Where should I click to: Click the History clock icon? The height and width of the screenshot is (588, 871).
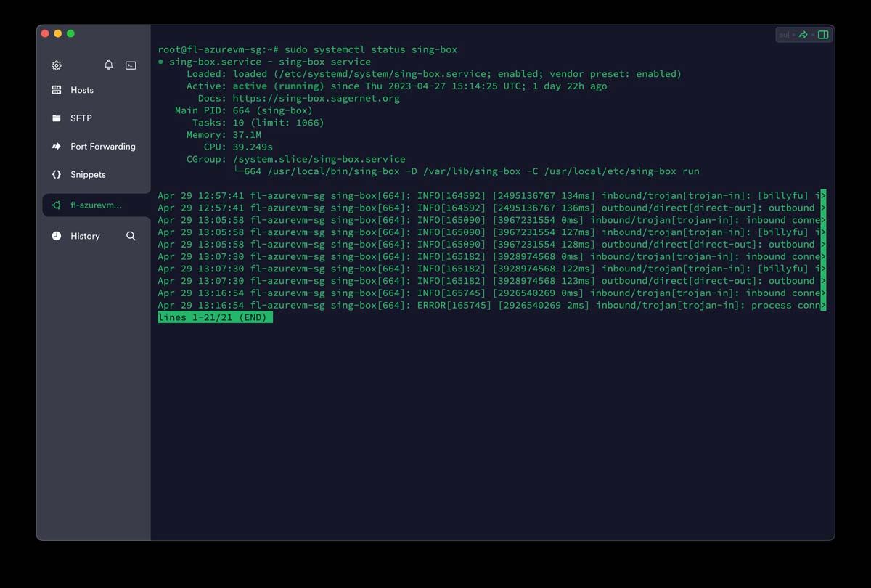57,236
